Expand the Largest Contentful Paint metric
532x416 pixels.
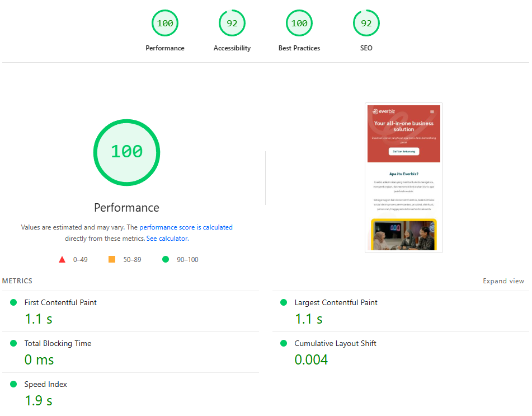336,303
